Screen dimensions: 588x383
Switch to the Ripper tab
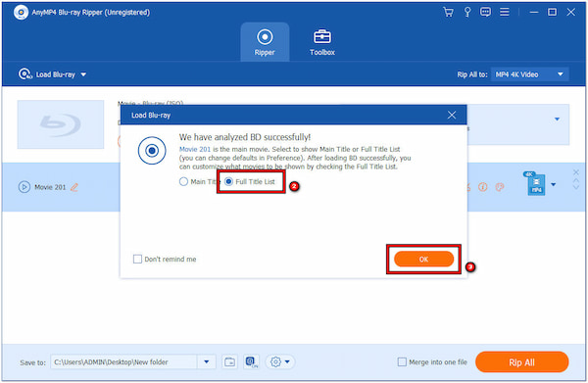265,42
